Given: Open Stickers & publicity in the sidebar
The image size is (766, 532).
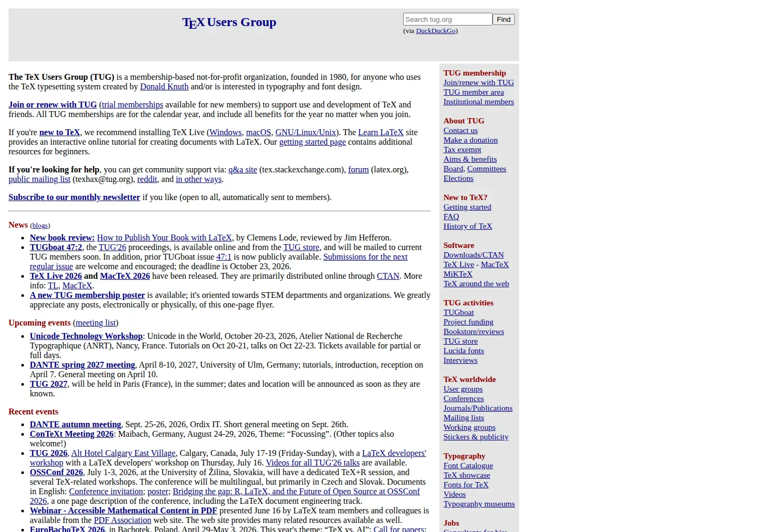Looking at the screenshot, I should tap(476, 437).
